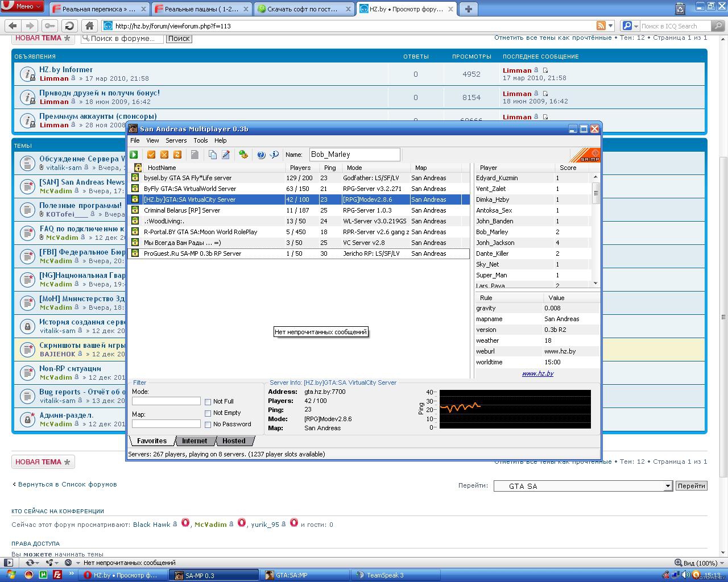Click the Settings gears icon in SA-MP toolbar

point(243,155)
